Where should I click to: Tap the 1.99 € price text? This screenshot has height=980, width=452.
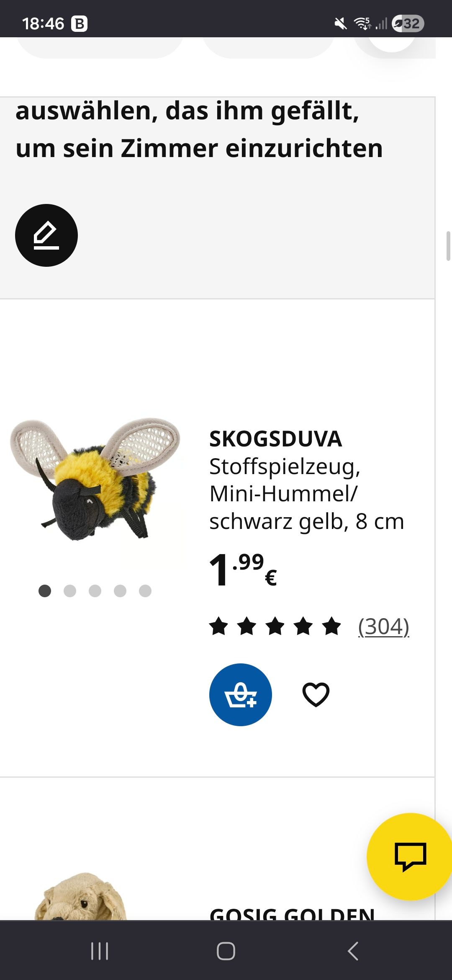tap(243, 570)
